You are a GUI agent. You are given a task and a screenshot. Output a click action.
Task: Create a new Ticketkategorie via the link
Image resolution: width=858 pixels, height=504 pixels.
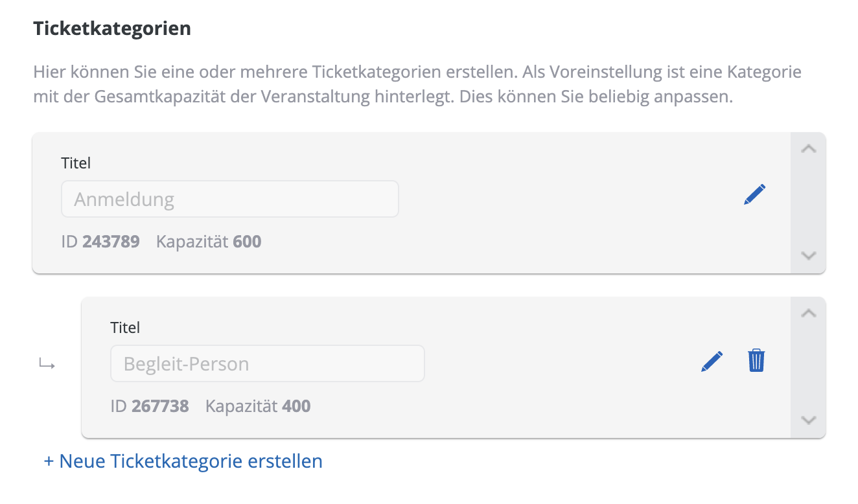(x=183, y=461)
